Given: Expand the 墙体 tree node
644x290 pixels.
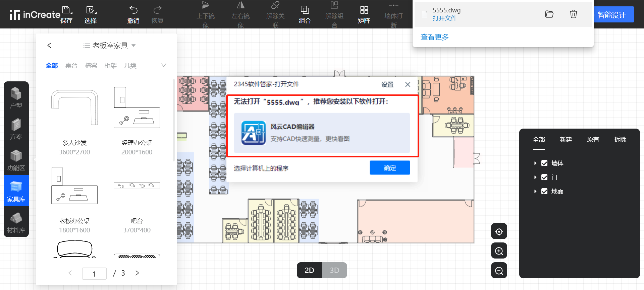Looking at the screenshot, I should (535, 163).
